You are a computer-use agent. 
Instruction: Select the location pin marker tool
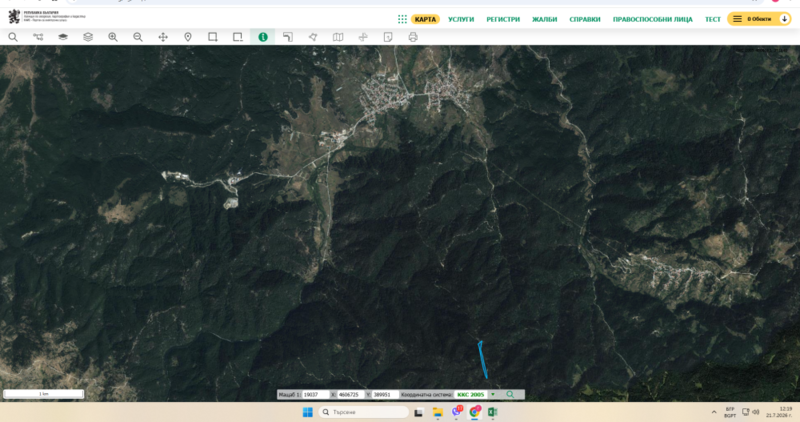[188, 37]
